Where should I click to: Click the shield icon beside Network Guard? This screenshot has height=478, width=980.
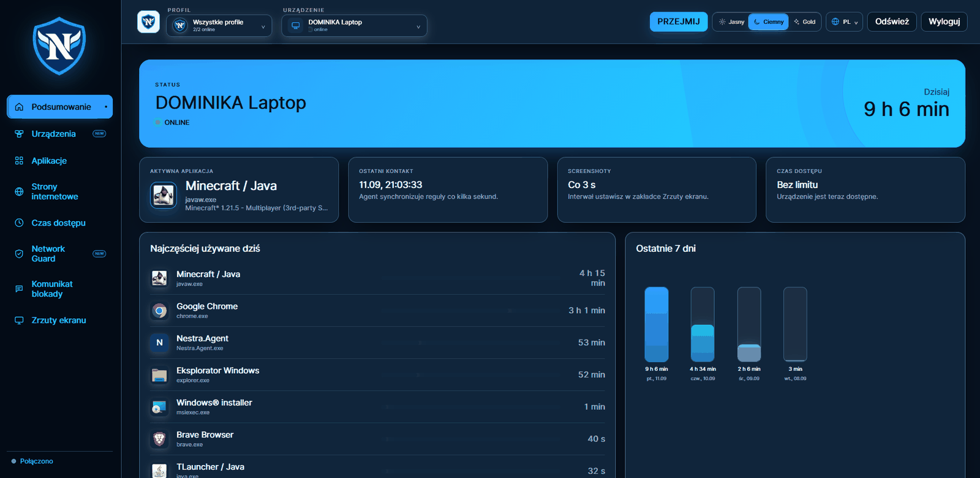coord(19,254)
